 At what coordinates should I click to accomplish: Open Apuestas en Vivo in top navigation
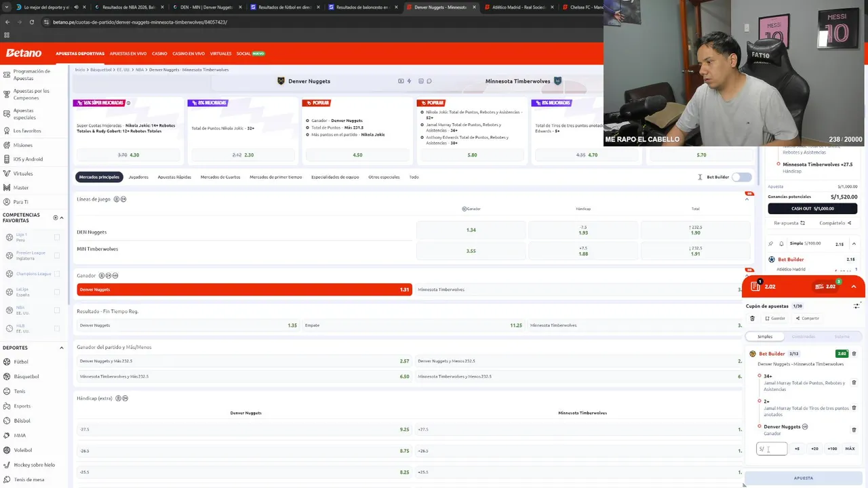point(128,54)
